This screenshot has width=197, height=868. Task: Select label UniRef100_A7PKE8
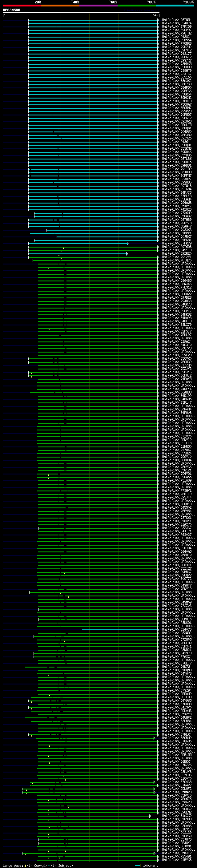177,101
